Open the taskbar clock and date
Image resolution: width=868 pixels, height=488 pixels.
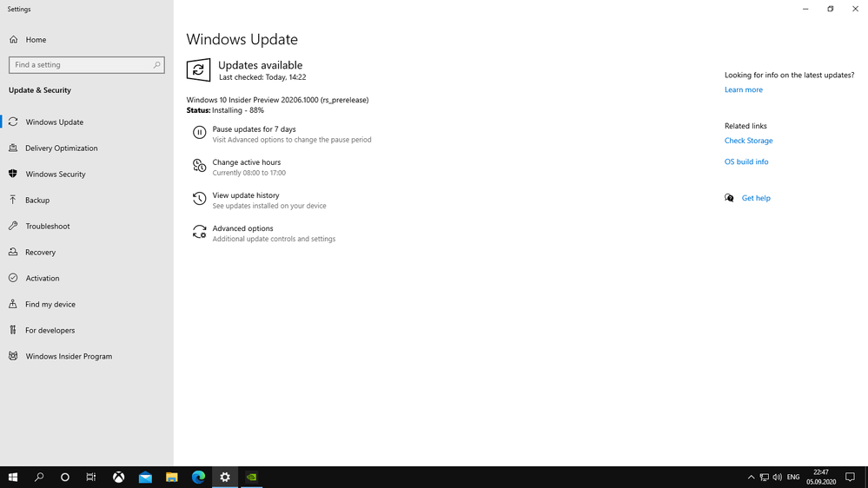tap(821, 477)
